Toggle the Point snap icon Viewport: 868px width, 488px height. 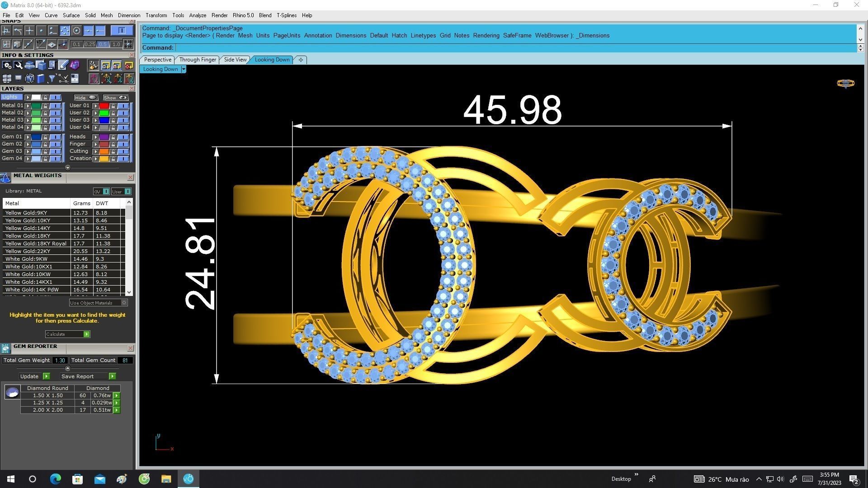(41, 30)
